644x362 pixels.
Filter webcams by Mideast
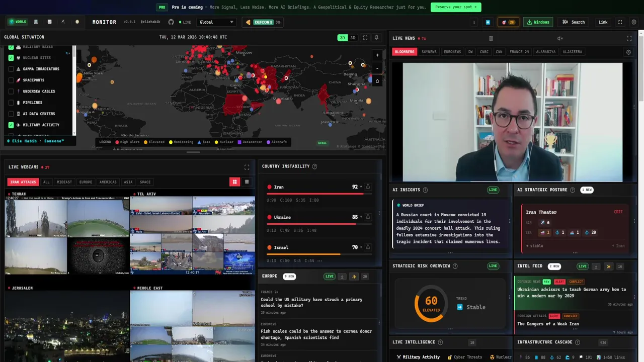tap(64, 182)
